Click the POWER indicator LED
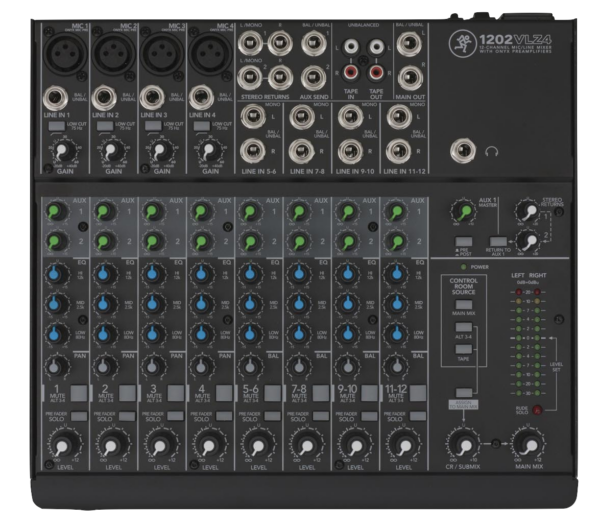Image resolution: width=600 pixels, height=526 pixels. coord(463,267)
